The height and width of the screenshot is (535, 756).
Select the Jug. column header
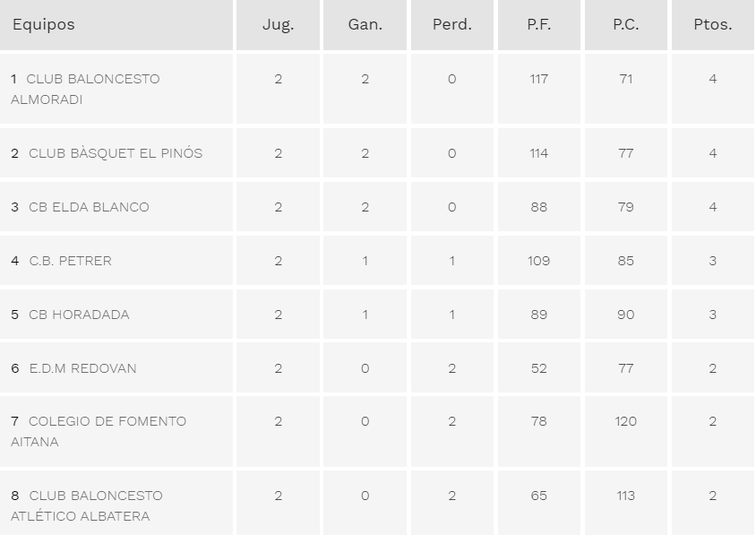[x=279, y=24]
